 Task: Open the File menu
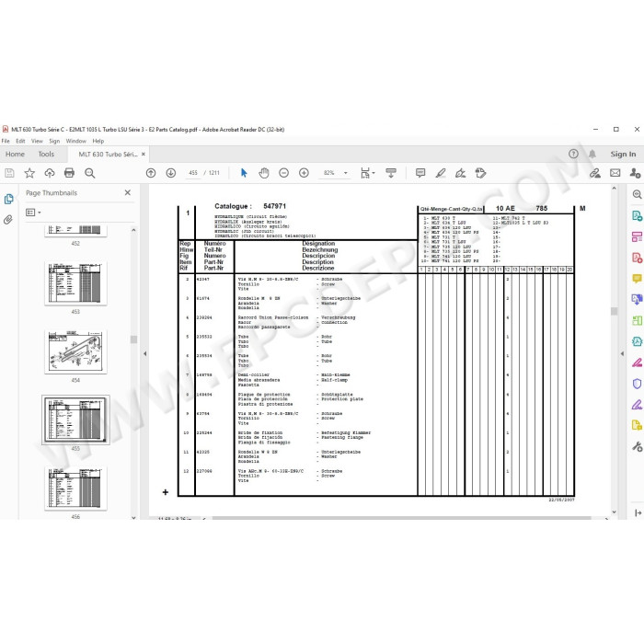(6, 141)
